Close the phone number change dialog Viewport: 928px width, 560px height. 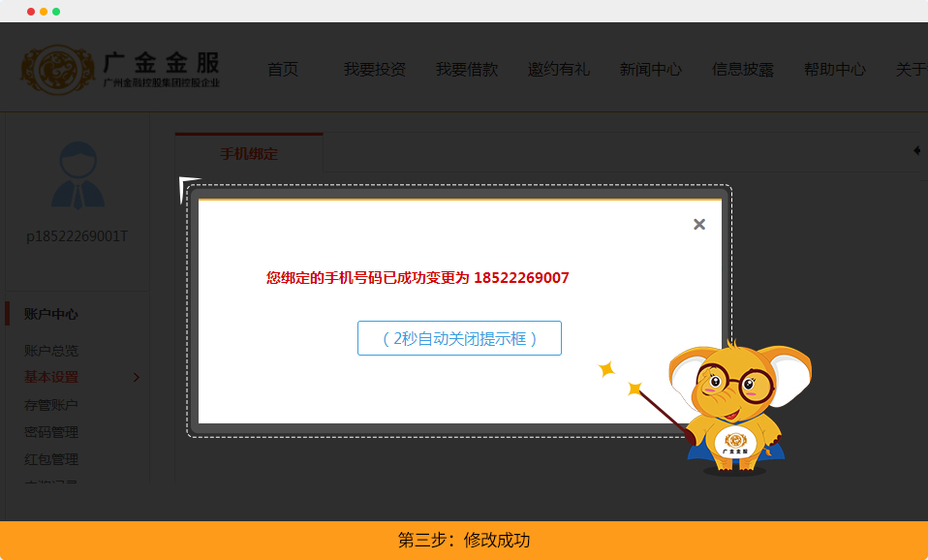tap(699, 225)
